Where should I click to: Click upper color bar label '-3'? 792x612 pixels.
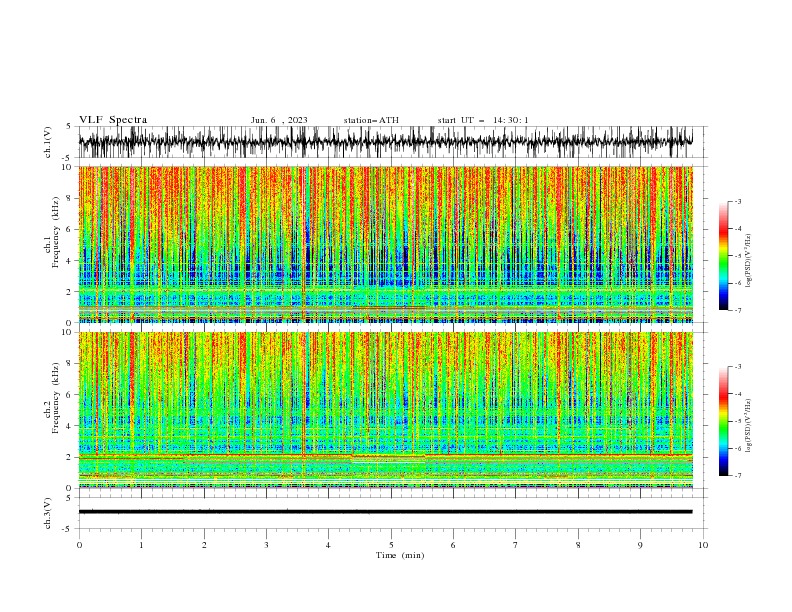tap(738, 201)
